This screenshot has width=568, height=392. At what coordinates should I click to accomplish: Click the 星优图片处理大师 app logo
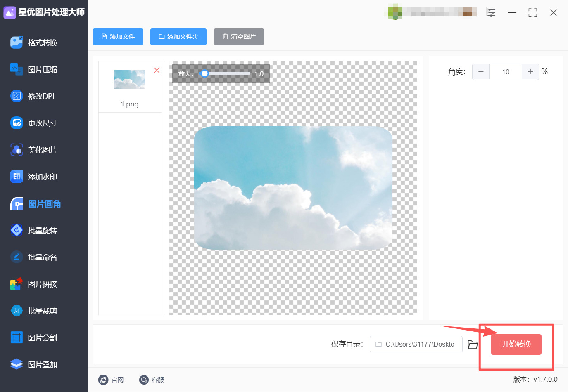point(10,12)
